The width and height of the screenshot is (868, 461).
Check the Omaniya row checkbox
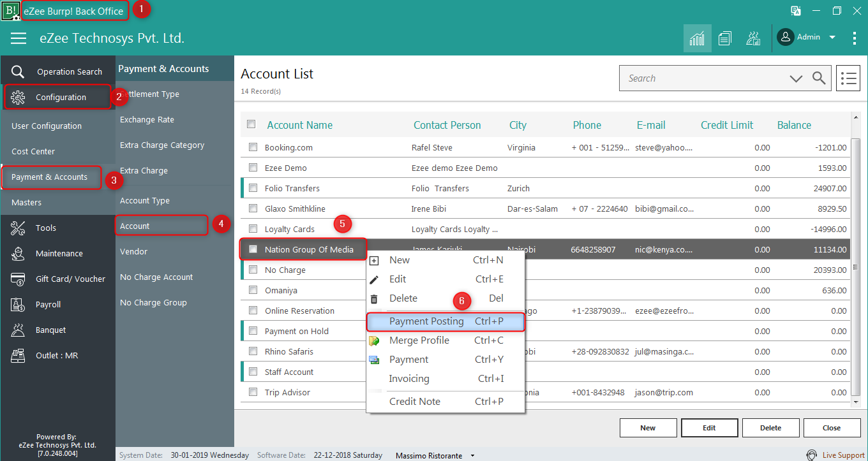[253, 290]
